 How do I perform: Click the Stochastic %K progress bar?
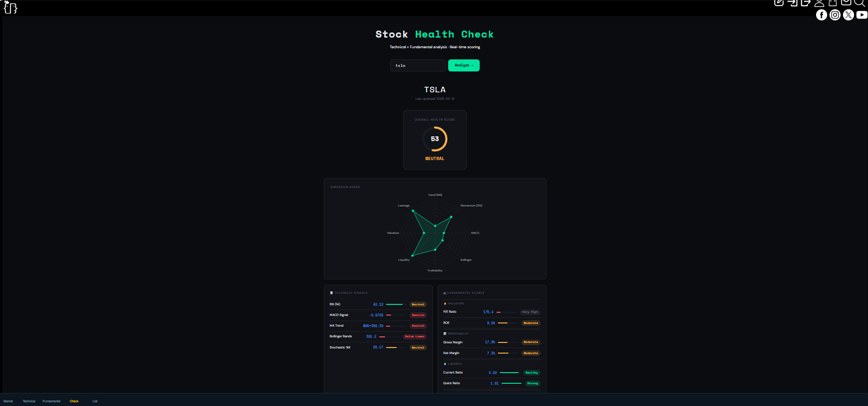coord(396,348)
